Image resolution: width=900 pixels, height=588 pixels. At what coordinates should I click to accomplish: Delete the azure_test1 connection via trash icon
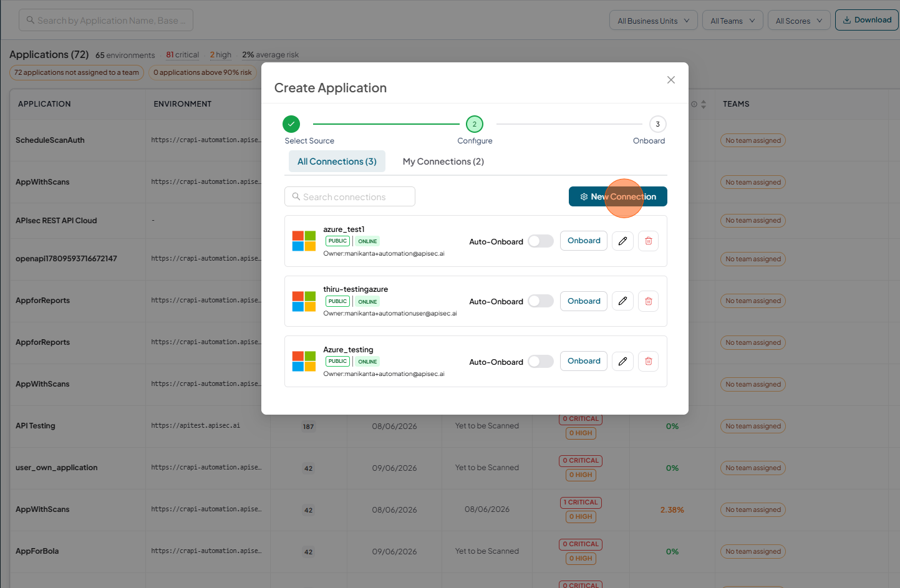tap(648, 241)
